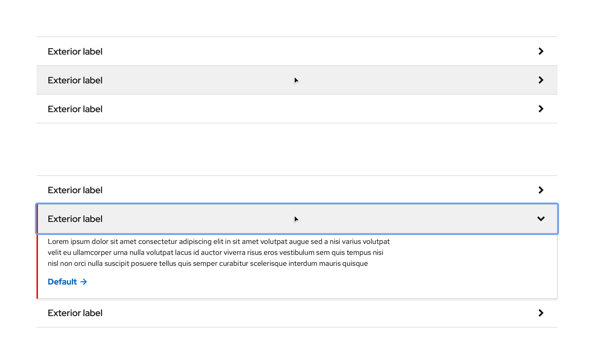Click the Exterior label text in the hovered top row
The image size is (594, 364).
pos(75,80)
